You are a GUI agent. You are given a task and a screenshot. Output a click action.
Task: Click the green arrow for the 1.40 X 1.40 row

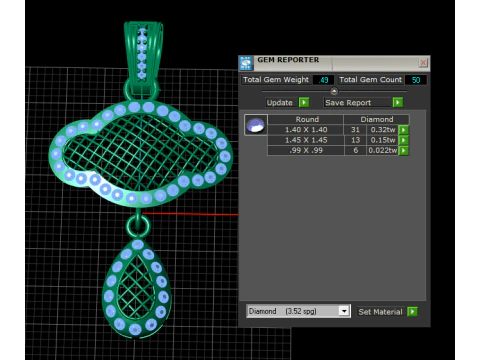[x=403, y=130]
